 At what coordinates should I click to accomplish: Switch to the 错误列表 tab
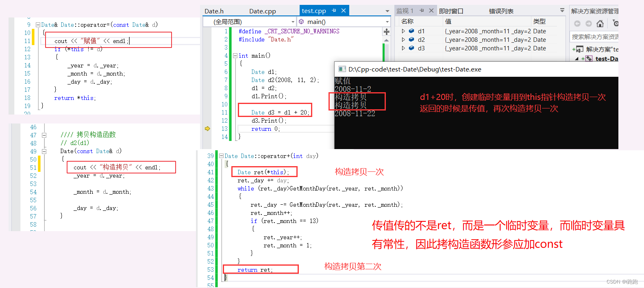501,11
